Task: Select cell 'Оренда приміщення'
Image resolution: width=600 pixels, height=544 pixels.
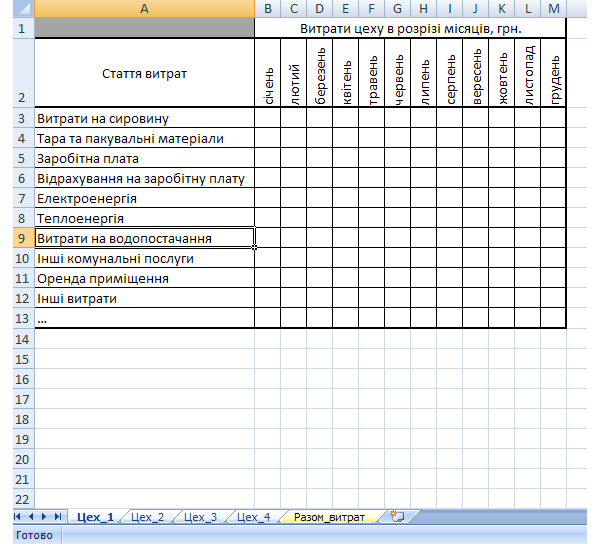Action: pos(144,278)
